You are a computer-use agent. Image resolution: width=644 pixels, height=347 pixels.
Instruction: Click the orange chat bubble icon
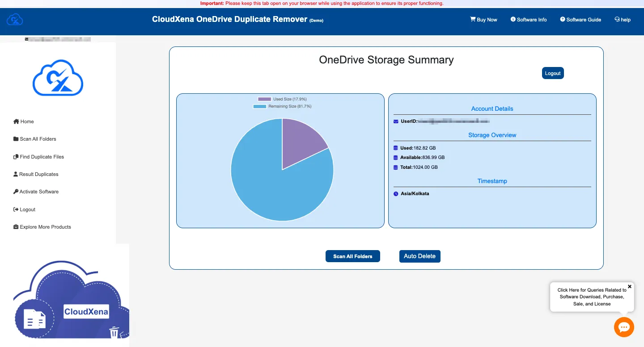(624, 327)
